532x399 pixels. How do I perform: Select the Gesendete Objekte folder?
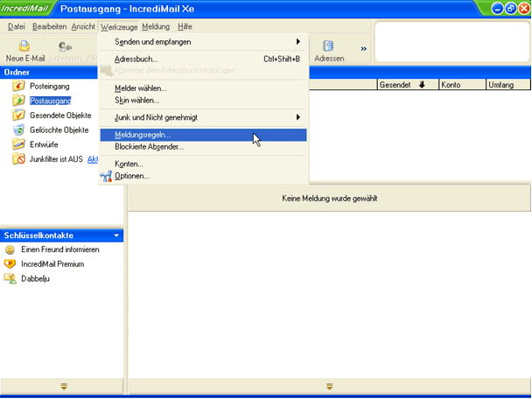coord(60,115)
